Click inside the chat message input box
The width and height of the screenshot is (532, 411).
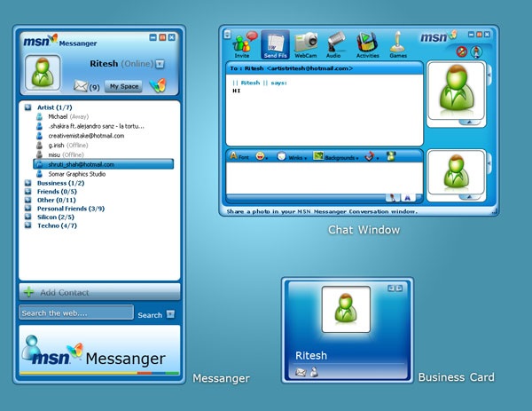[x=324, y=178]
